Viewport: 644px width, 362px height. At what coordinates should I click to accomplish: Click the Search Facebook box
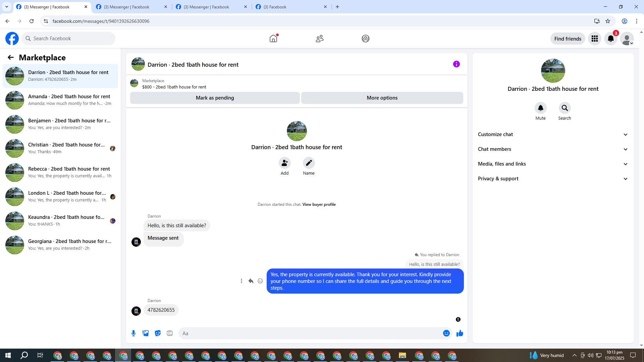click(x=68, y=39)
